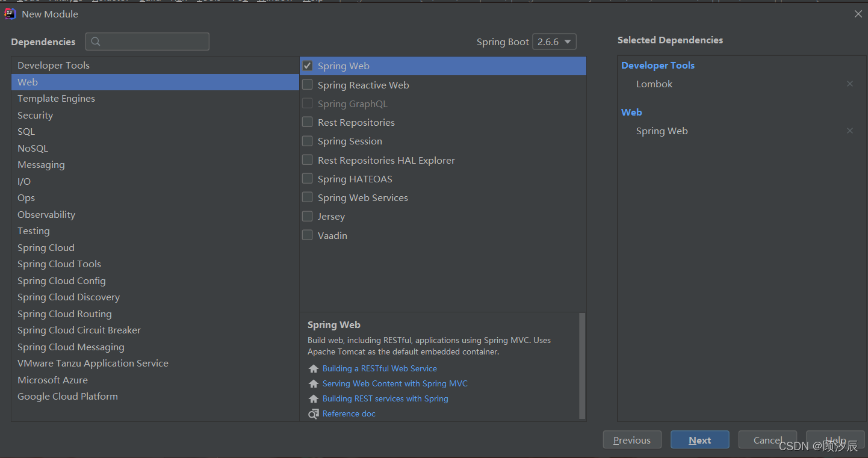The image size is (868, 458).
Task: Click the Next button
Action: tap(700, 440)
